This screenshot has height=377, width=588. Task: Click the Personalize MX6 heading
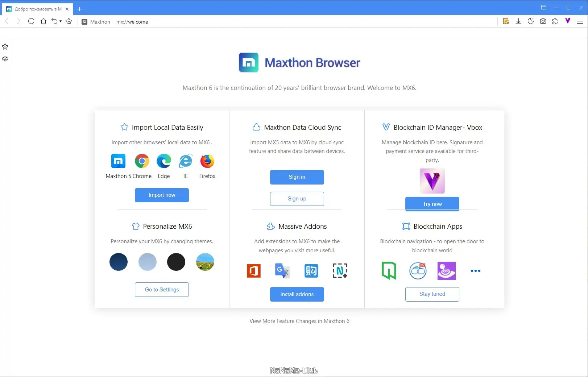[x=167, y=227]
